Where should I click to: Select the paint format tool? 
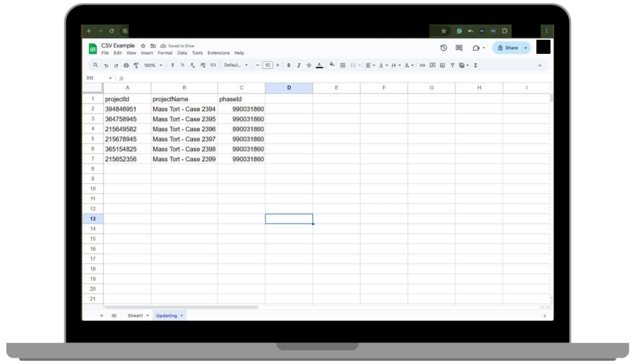point(137,65)
